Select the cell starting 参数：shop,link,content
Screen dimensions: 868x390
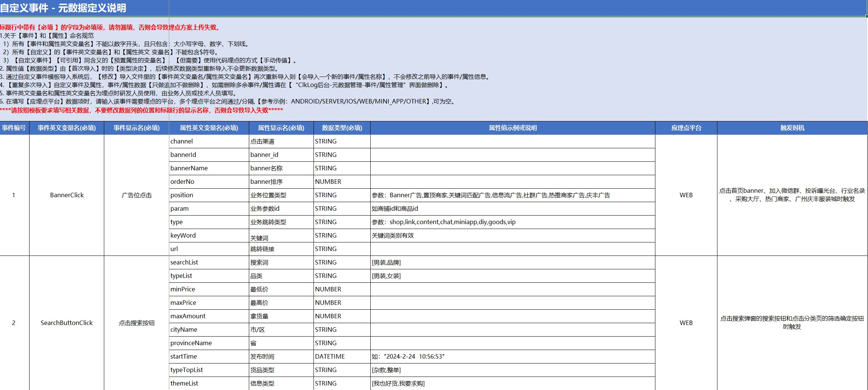[x=513, y=222]
